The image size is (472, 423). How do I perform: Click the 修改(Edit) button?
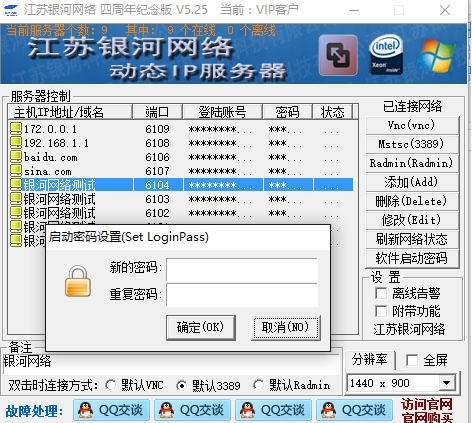[412, 220]
